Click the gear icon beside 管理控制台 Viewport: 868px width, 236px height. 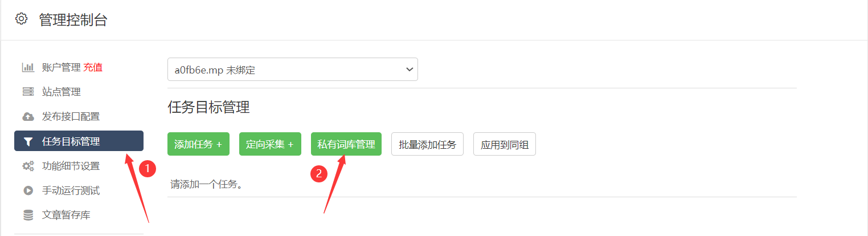(21, 19)
